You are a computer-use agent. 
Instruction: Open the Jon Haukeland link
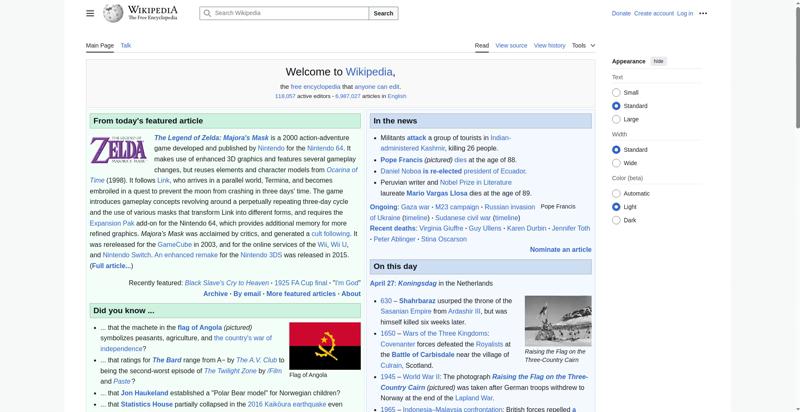144,393
